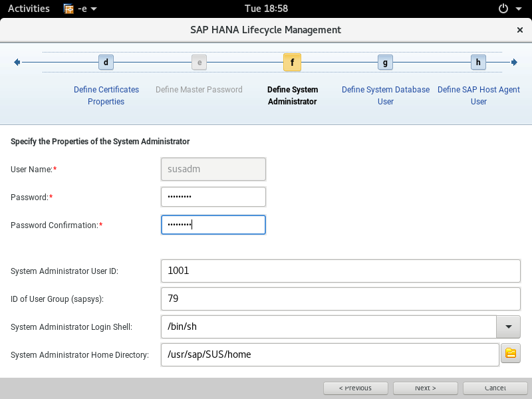
Task: Focus the Password Confirmation field
Action: tap(213, 225)
